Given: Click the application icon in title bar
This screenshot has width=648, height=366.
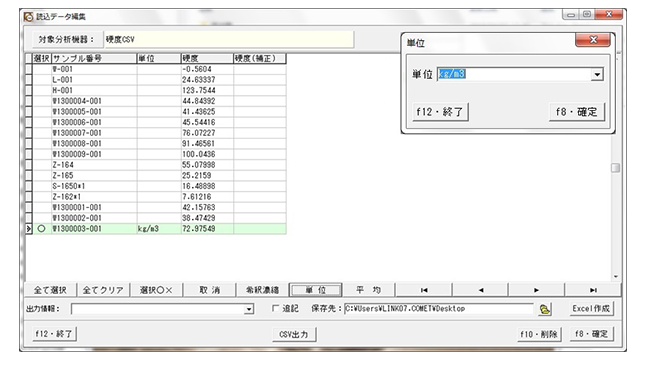Looking at the screenshot, I should 28,17.
